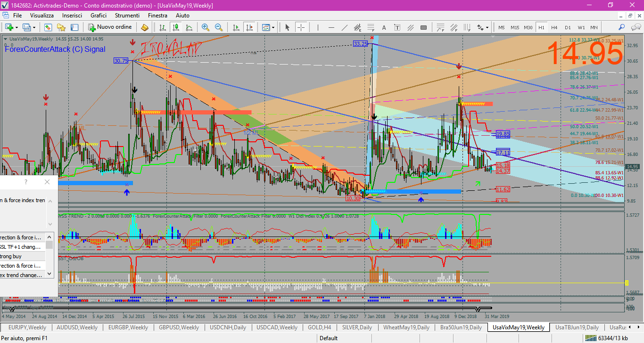
Task: Draw a horizontal line
Action: pyautogui.click(x=331, y=27)
